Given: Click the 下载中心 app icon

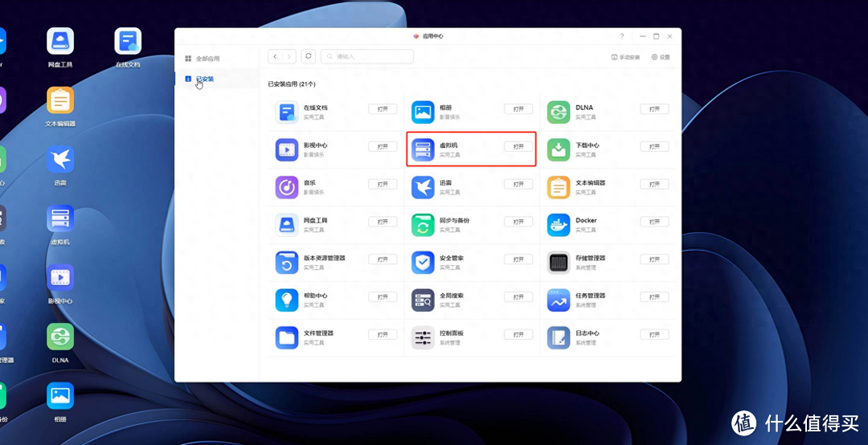Looking at the screenshot, I should coord(559,149).
